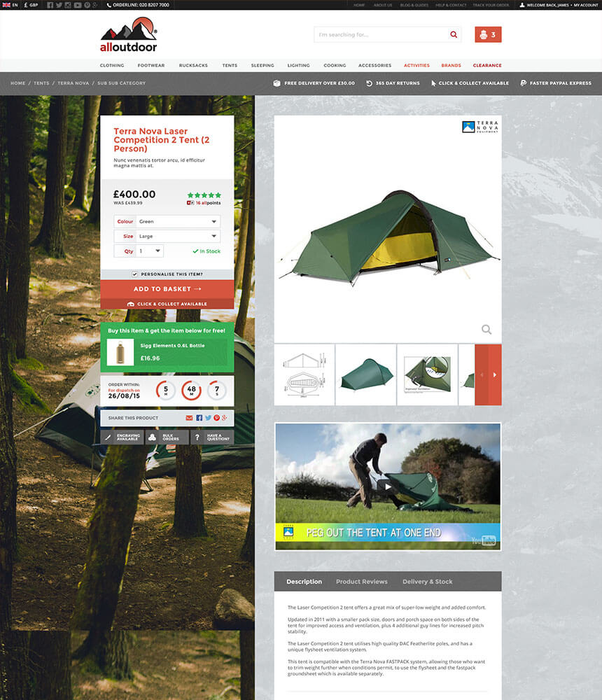
Task: Open the Rucksacks menu
Action: coord(193,65)
